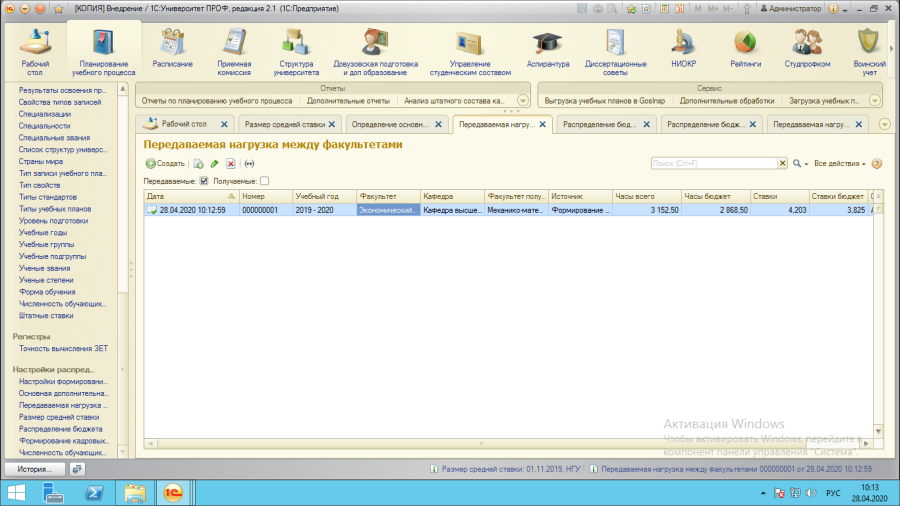900x506 pixels.
Task: Open the Воинский учет section
Action: pos(869,52)
